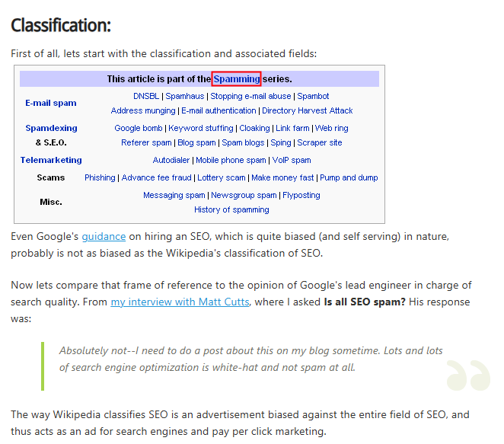Open the Spamming series link

coord(236,78)
